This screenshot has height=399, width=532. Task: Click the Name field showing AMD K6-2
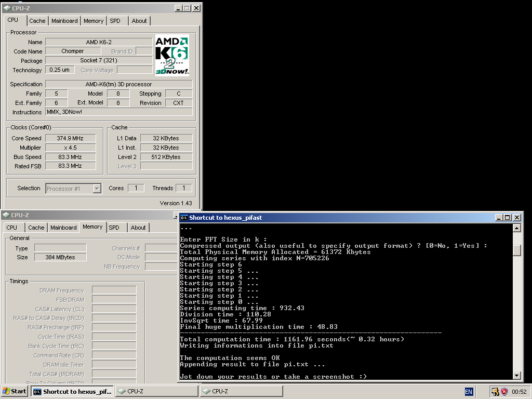[99, 42]
